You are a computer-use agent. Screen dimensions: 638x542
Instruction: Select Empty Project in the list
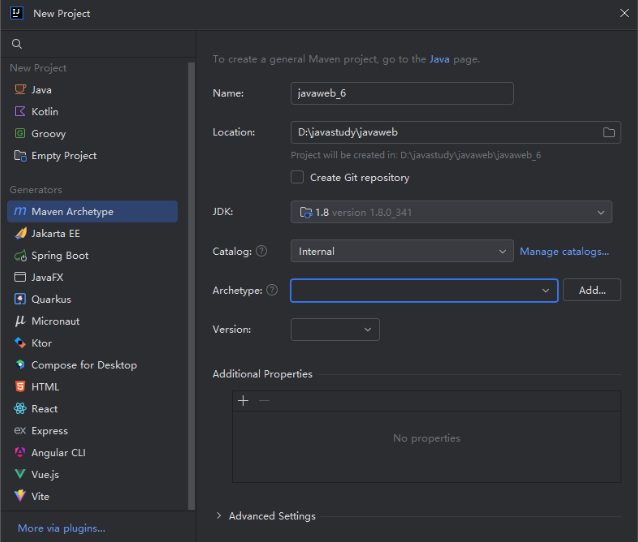coord(64,156)
